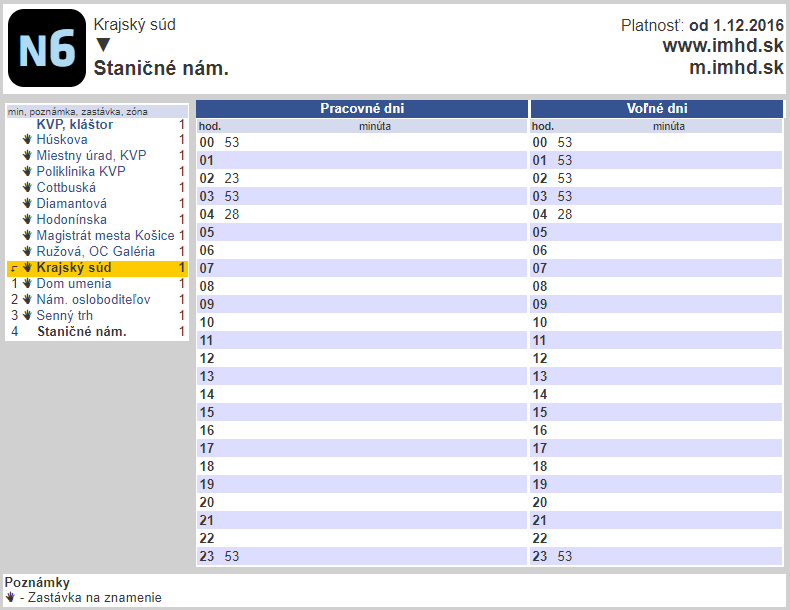Click the hand icon next to Dom umenia
Viewport: 790px width, 610px height.
pos(27,284)
